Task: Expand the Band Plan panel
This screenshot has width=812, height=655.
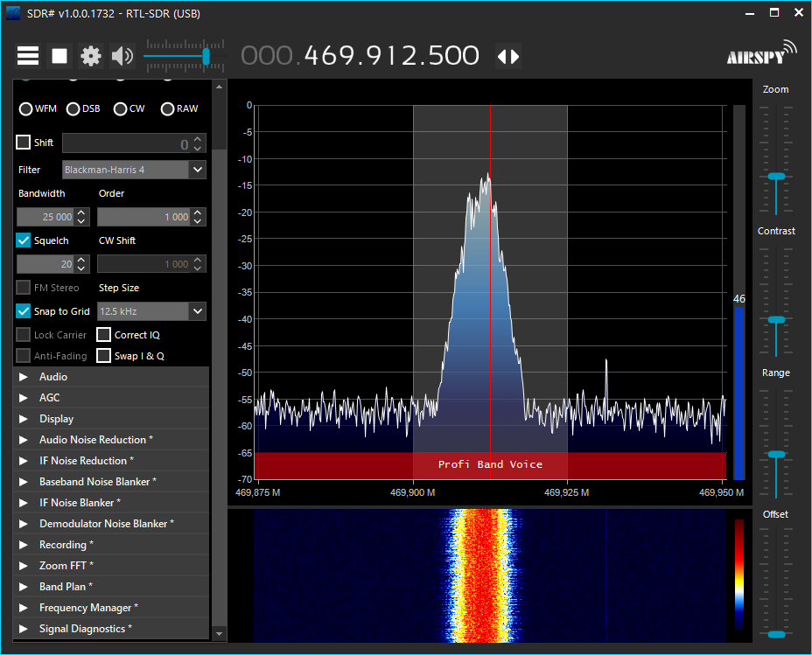Action: pos(111,587)
